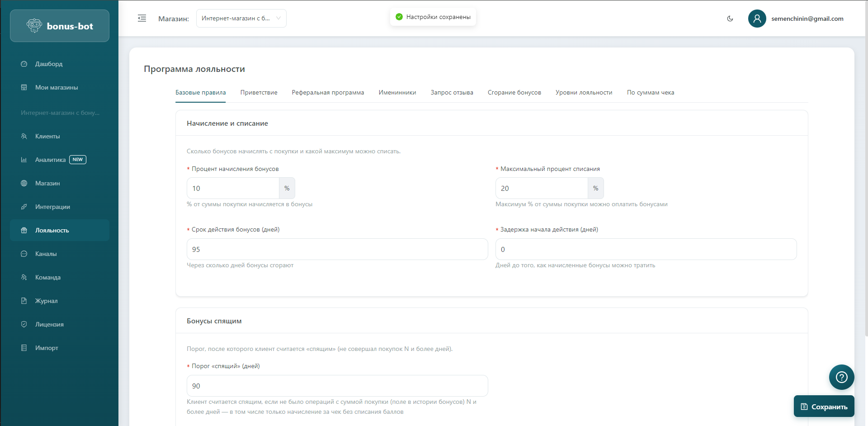Click the Интеграции rocket icon

[x=24, y=207]
